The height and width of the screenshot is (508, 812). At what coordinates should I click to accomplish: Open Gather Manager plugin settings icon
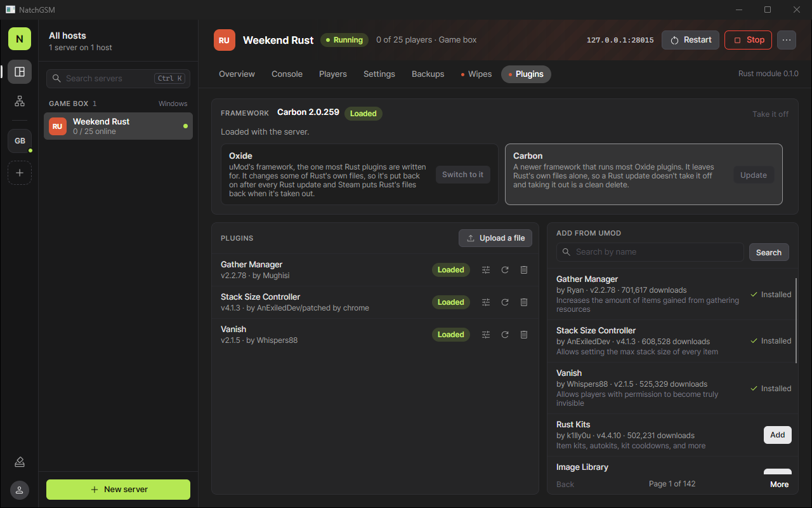(486, 270)
